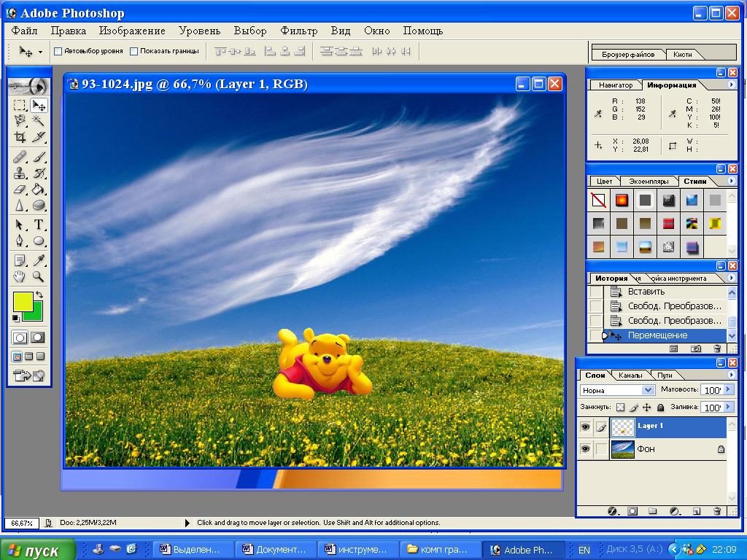
Task: Open the Заливка fill slider arrow
Action: click(x=728, y=407)
